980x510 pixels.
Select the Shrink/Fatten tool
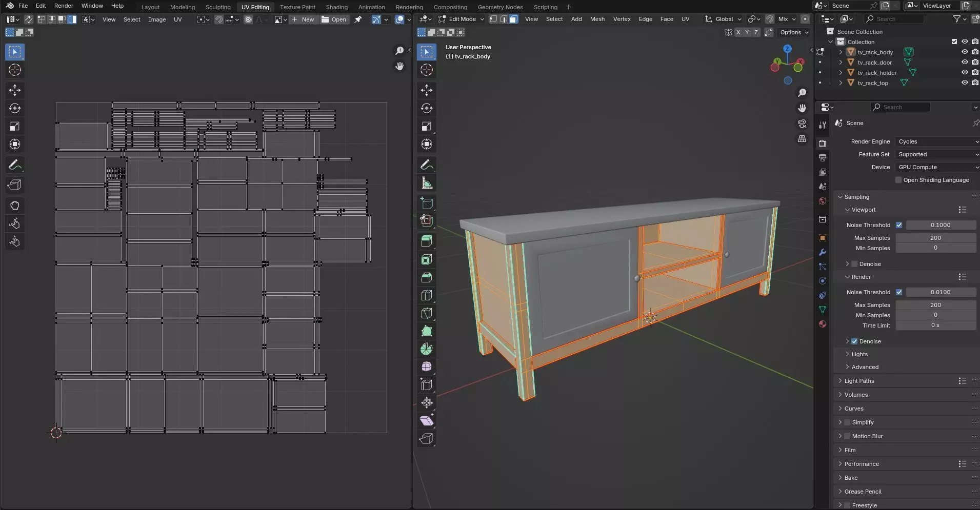427,402
